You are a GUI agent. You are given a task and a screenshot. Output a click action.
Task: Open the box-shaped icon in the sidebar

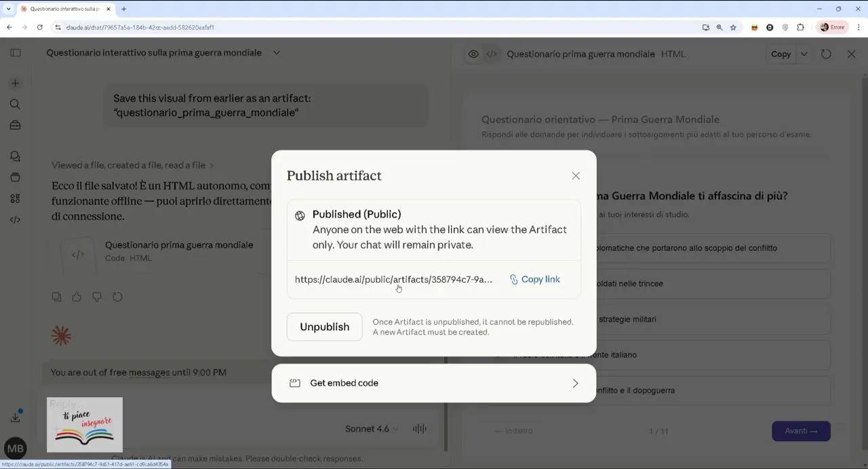pyautogui.click(x=15, y=178)
